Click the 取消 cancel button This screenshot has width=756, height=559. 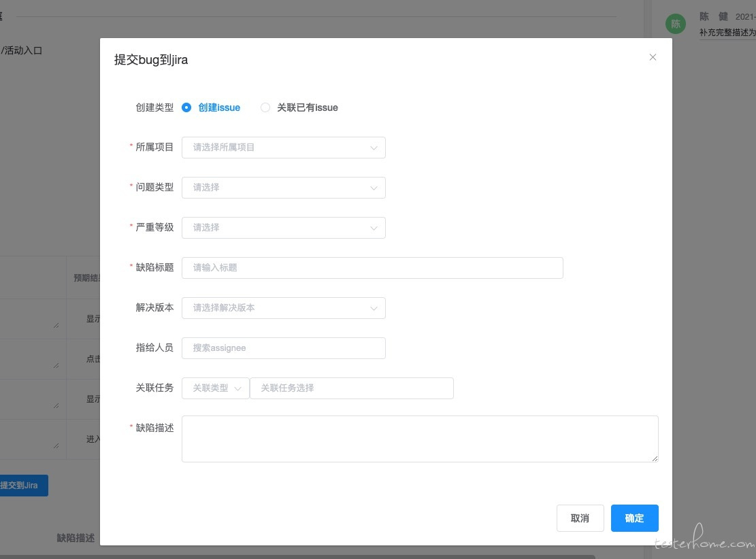580,518
